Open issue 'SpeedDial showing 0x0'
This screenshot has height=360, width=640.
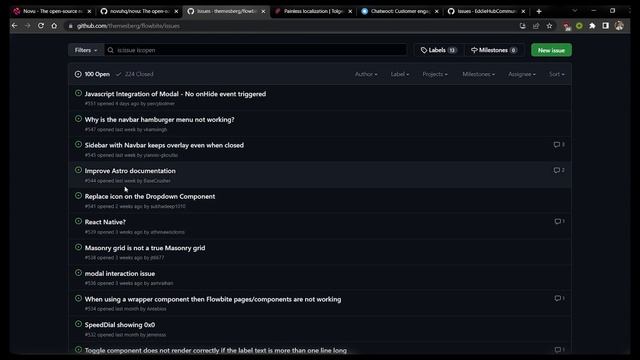tap(120, 325)
